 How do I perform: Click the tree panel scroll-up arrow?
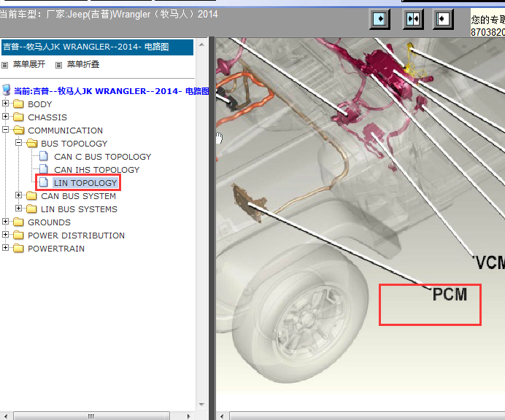tap(201, 44)
